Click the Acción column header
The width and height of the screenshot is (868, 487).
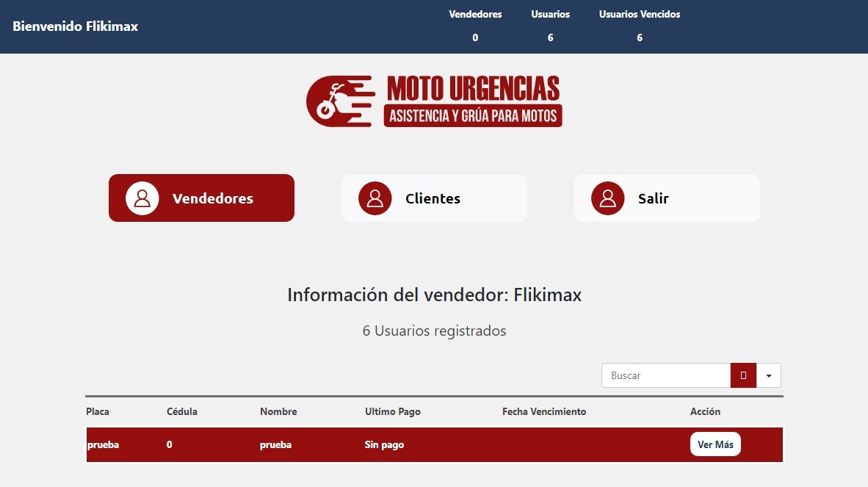pos(705,412)
